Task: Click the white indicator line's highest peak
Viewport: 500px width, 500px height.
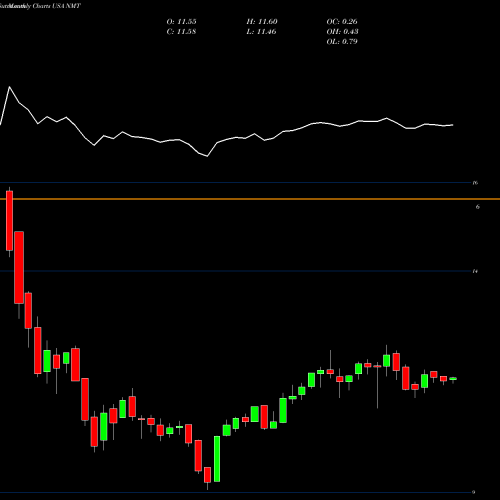Action: (x=9, y=87)
